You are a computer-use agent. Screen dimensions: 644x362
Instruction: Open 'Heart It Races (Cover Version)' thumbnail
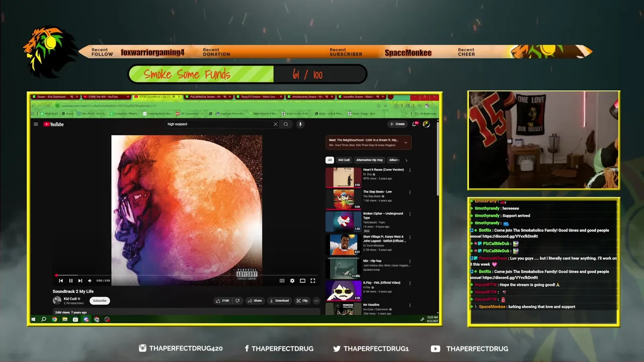click(x=343, y=177)
